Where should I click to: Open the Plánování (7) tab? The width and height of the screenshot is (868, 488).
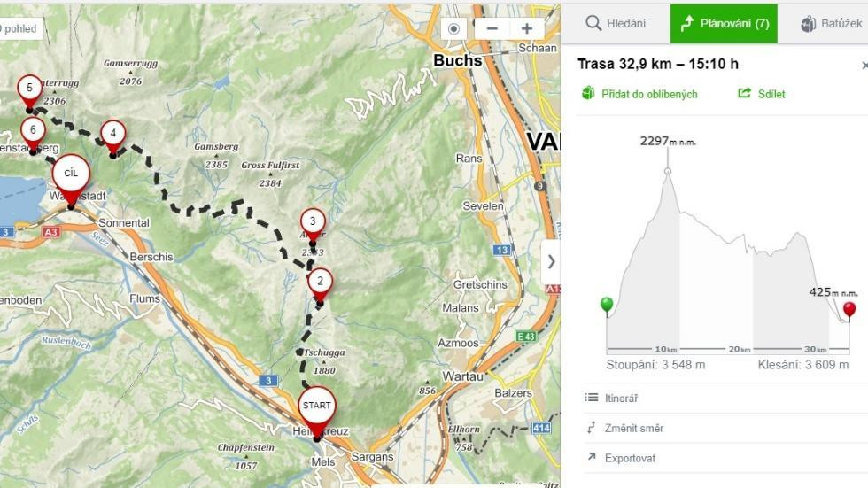725,23
